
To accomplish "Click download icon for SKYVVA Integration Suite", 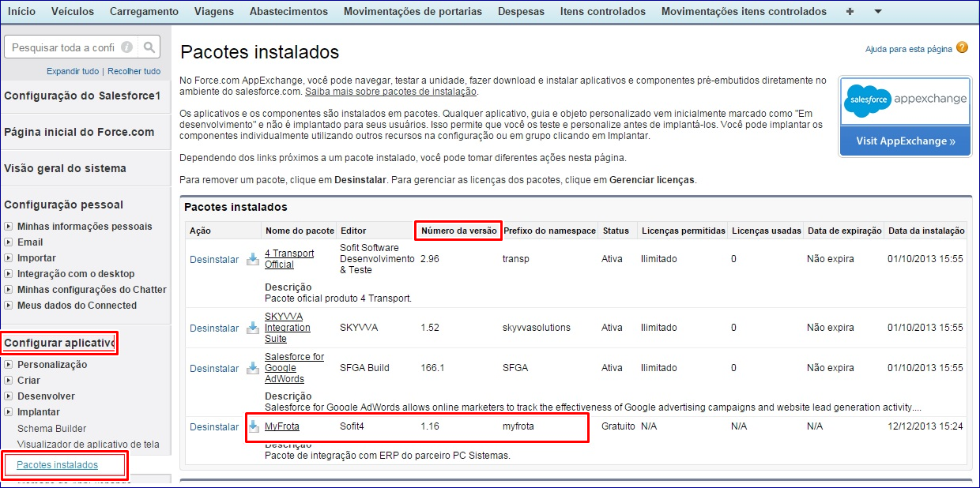I will (x=253, y=328).
